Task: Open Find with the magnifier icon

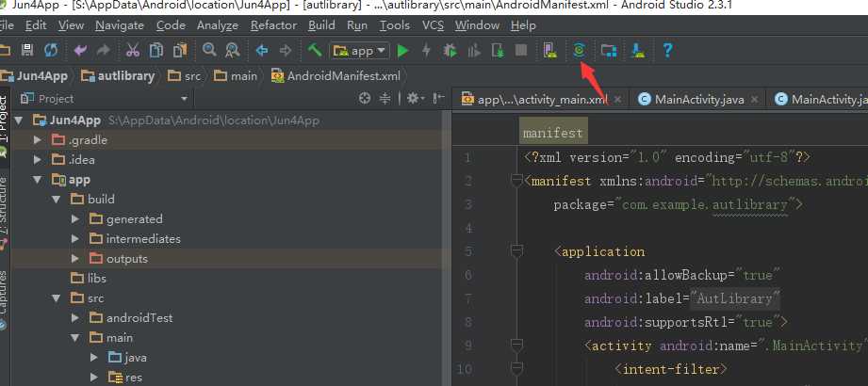Action: (208, 51)
